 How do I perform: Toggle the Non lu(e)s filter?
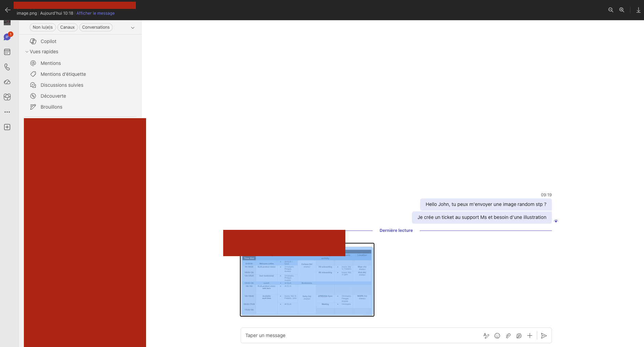43,27
